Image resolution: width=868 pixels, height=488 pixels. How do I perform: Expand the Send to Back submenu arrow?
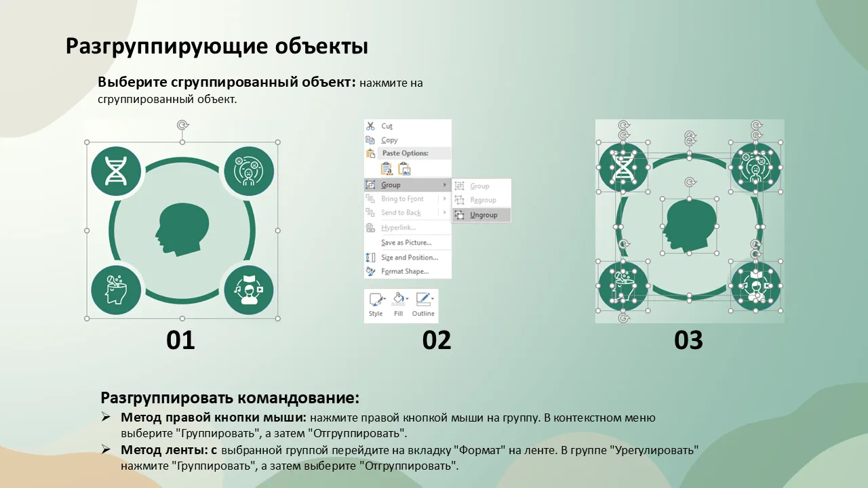pyautogui.click(x=445, y=213)
